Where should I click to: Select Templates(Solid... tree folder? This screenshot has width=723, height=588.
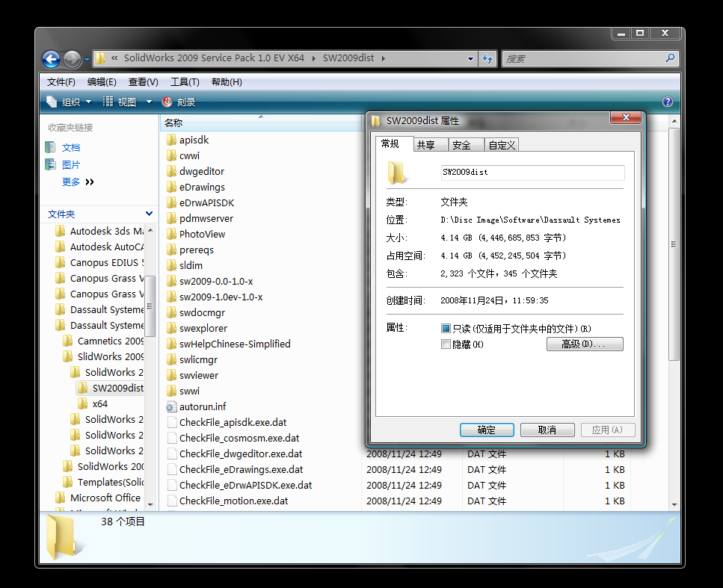(103, 482)
